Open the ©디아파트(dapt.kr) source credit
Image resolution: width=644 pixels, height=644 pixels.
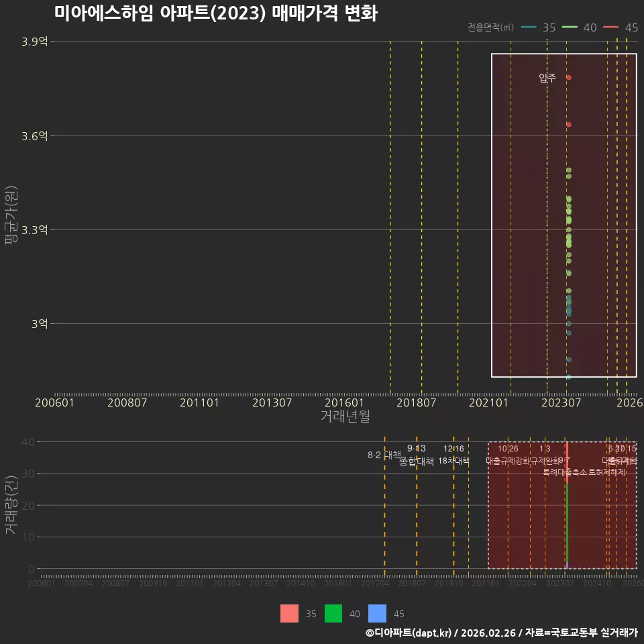click(409, 633)
